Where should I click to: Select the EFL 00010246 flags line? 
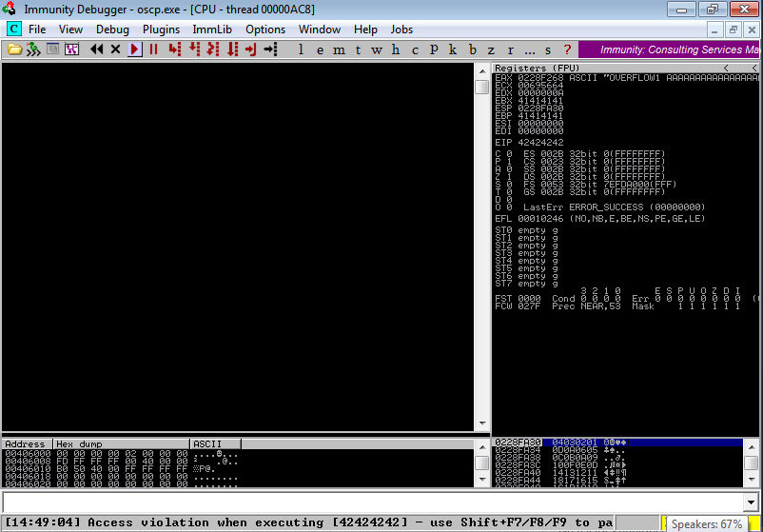(600, 219)
